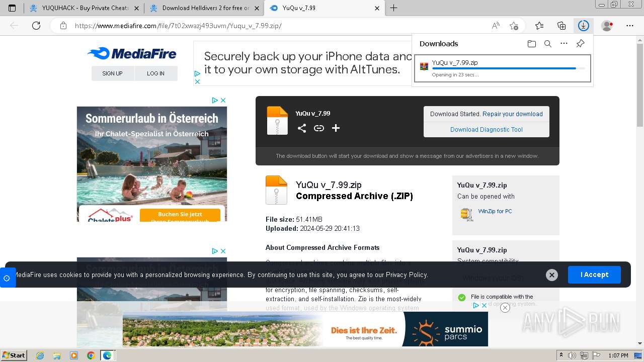Open the AltTunes banner advertisement
The image size is (644, 362).
(302, 63)
